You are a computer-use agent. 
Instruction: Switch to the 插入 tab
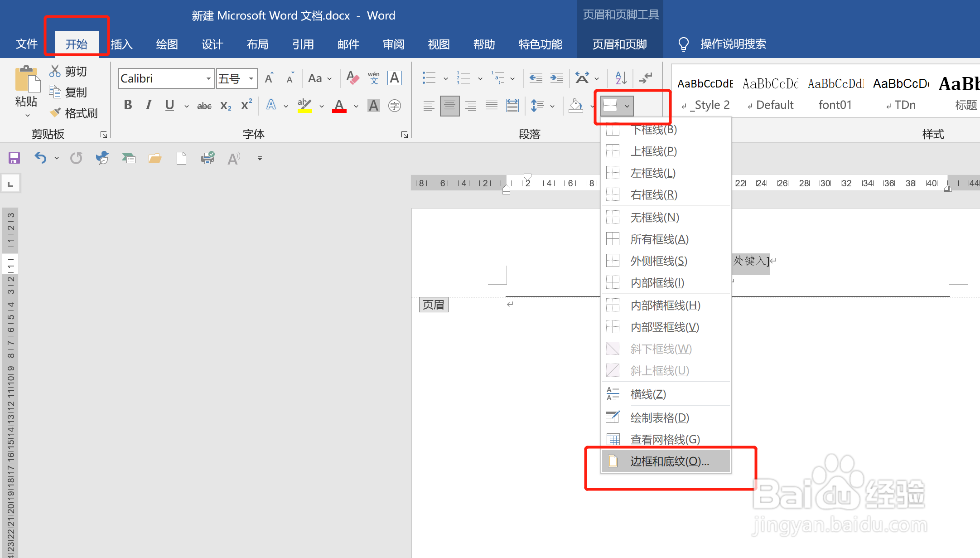pyautogui.click(x=121, y=44)
